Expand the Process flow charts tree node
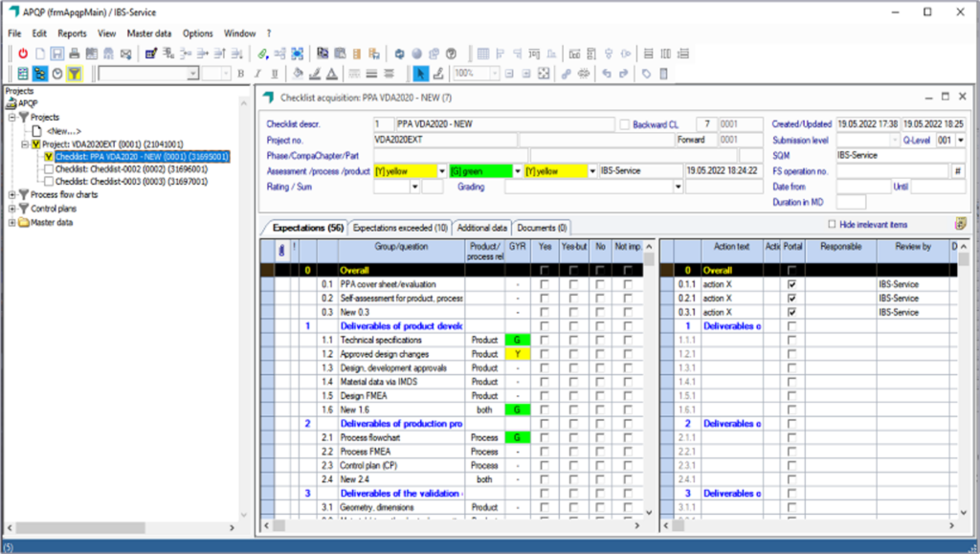This screenshot has width=980, height=554. pos(11,195)
